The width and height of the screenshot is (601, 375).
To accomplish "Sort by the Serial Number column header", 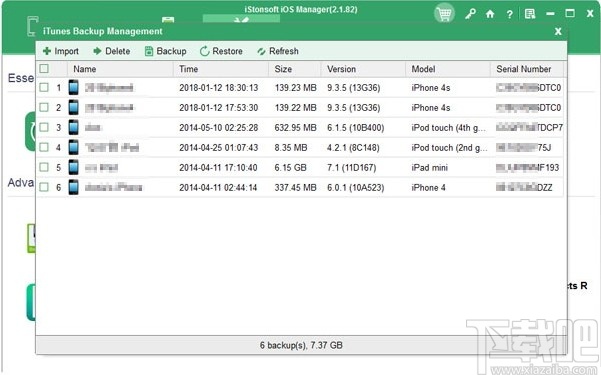I will point(527,69).
